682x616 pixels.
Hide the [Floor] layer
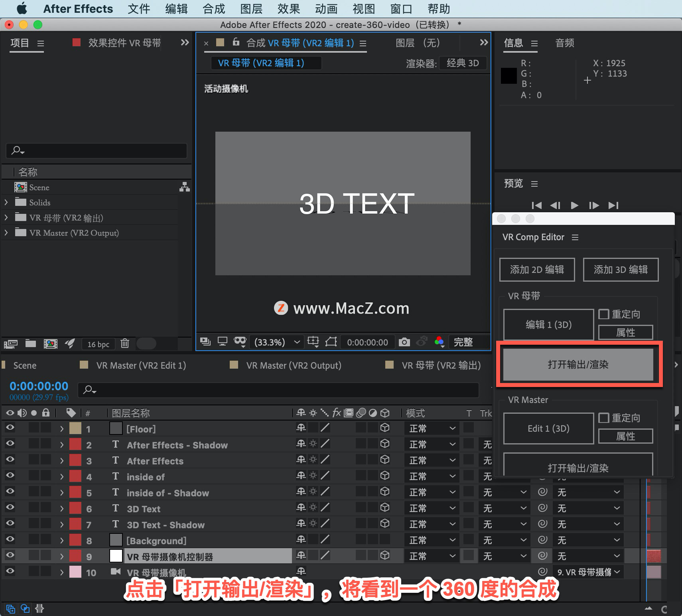point(10,428)
